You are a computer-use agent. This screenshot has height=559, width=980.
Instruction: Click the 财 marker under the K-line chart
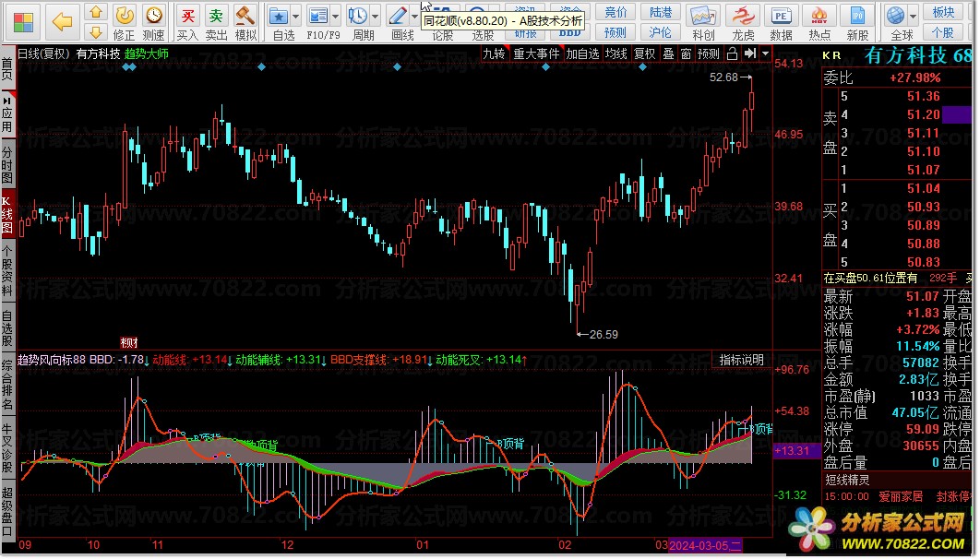click(129, 342)
